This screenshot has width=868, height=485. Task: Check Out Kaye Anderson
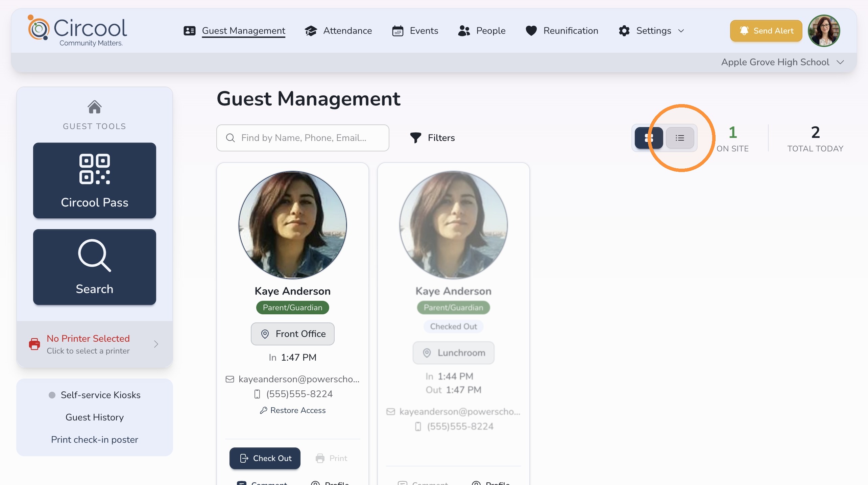point(265,458)
